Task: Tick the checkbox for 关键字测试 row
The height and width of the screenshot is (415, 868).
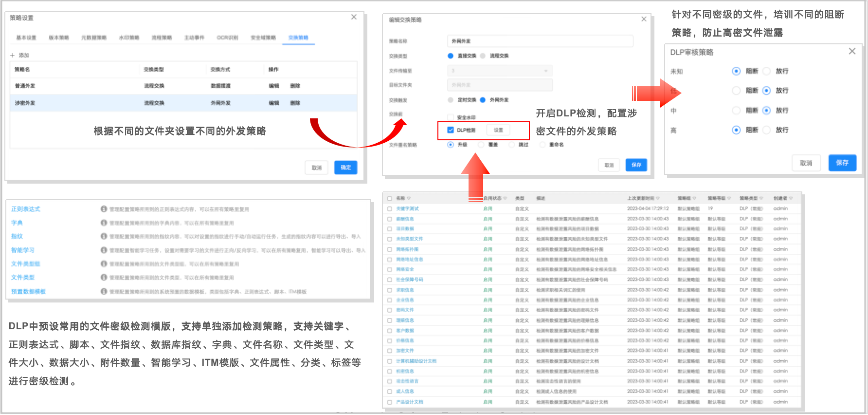Action: pyautogui.click(x=389, y=208)
